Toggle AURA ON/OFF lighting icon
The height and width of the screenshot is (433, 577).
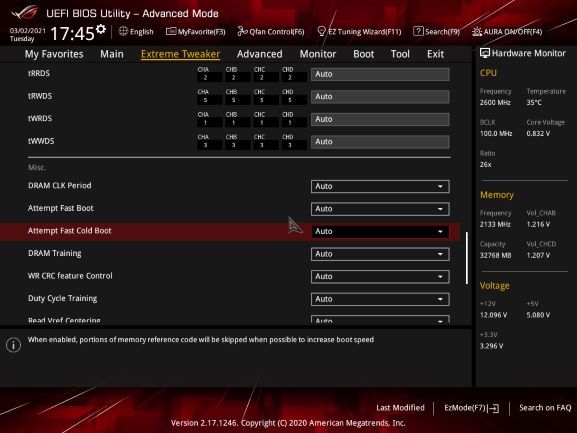477,32
